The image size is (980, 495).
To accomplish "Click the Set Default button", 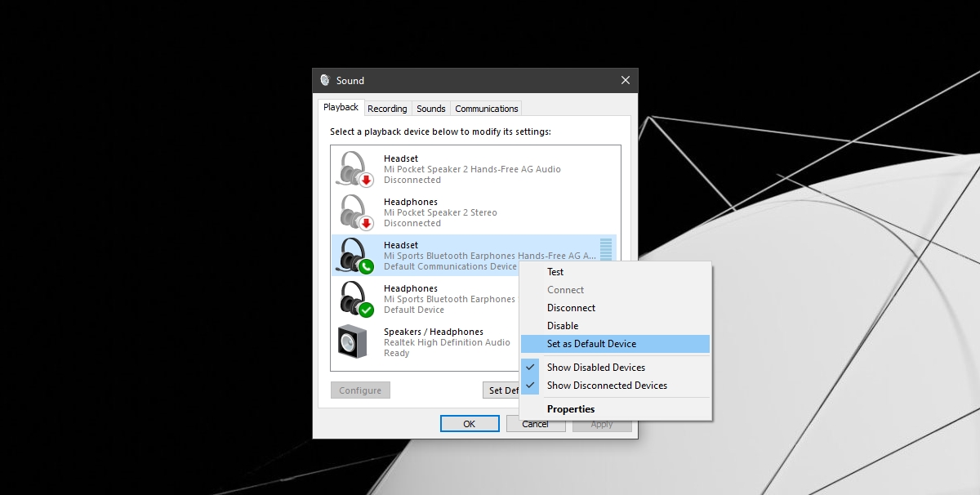I will [501, 390].
